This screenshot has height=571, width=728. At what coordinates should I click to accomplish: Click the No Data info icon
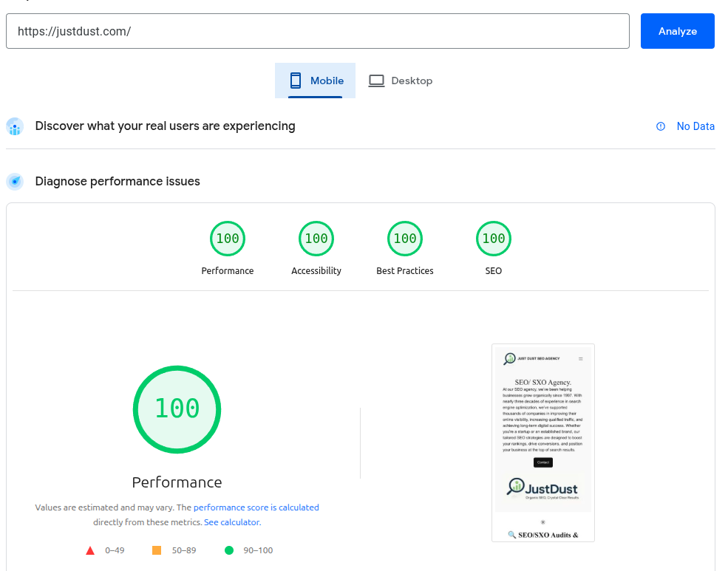click(x=661, y=126)
